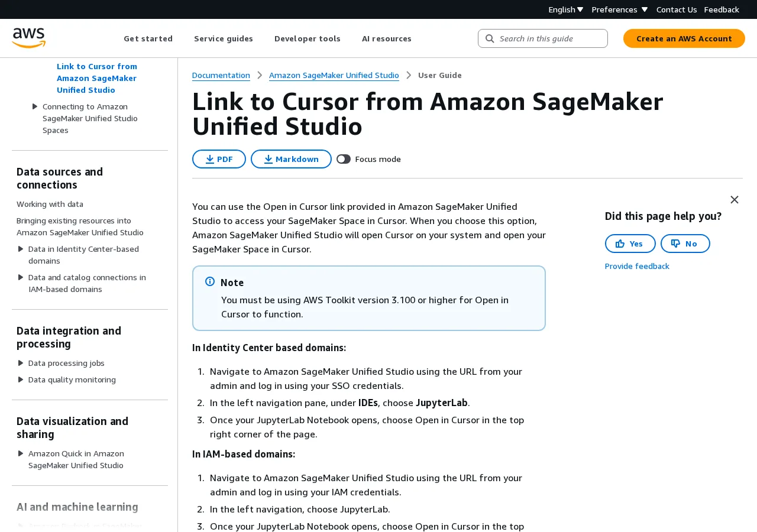Open the Preferences dropdown
The image size is (757, 532).
point(619,9)
